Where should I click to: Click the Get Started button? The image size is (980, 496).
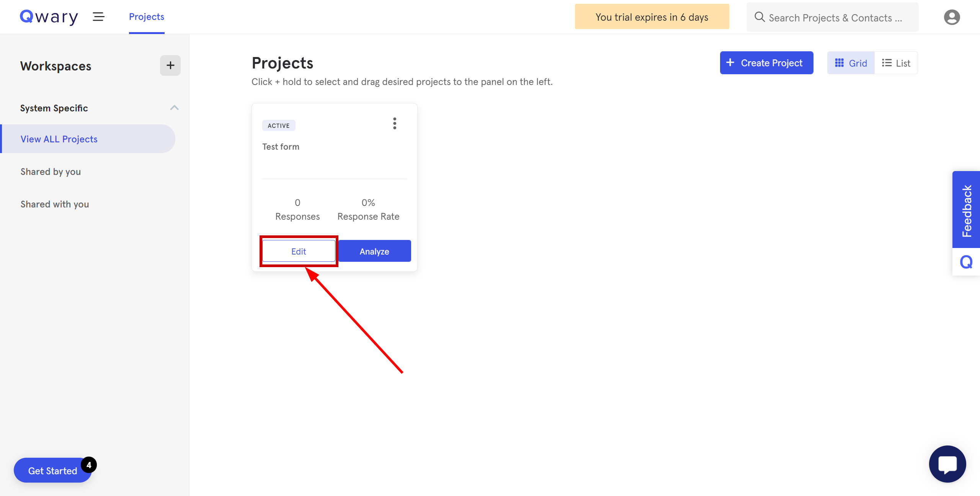(53, 471)
